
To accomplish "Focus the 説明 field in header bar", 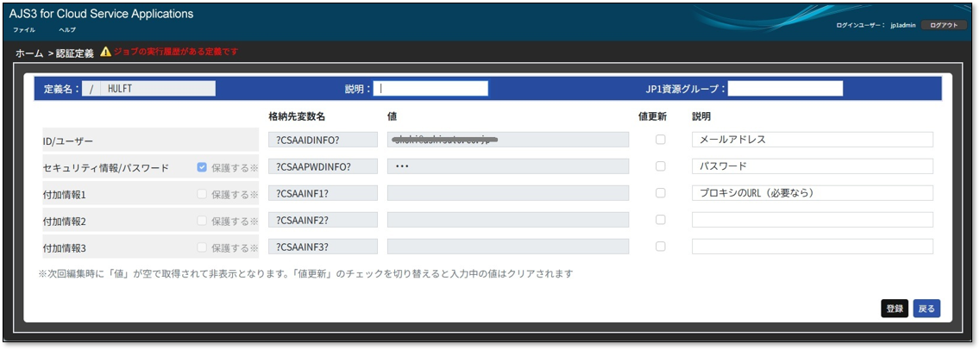I will [x=430, y=88].
